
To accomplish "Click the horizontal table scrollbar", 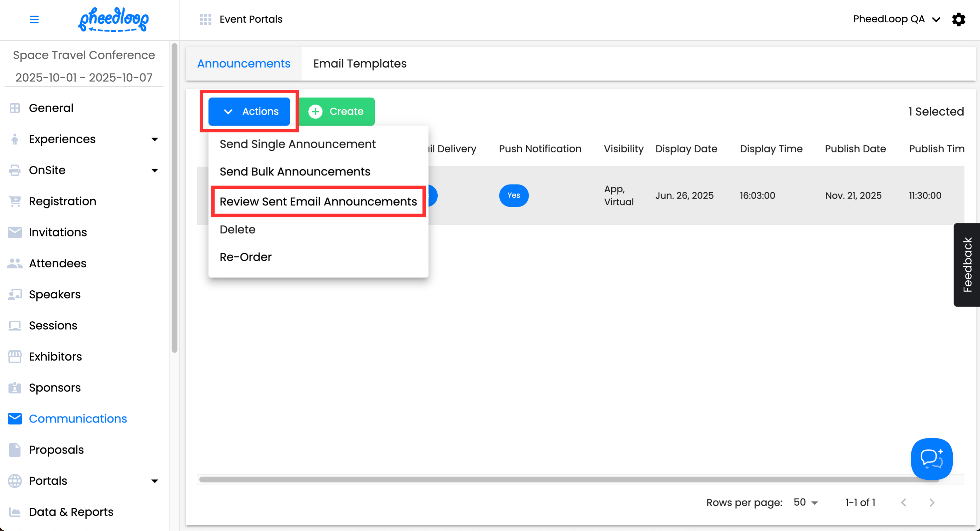I will pyautogui.click(x=533, y=479).
